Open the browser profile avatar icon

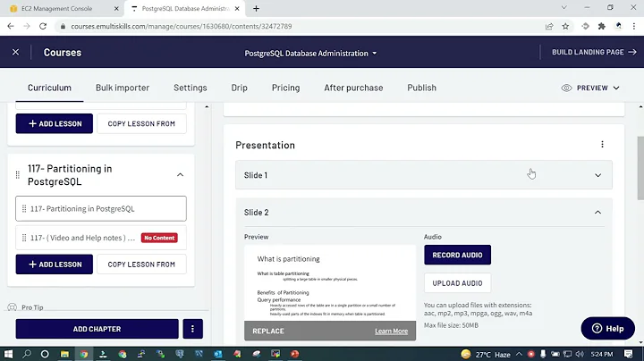[618, 26]
